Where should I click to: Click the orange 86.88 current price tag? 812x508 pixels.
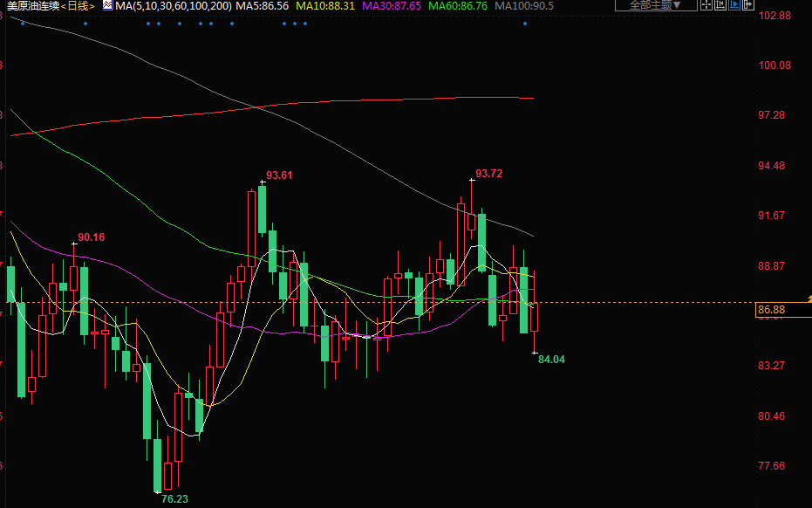point(772,310)
